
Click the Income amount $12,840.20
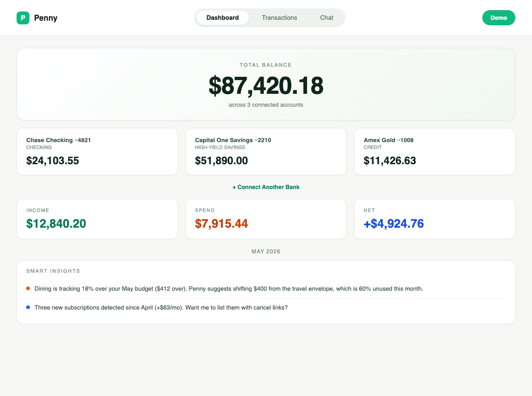coord(56,224)
